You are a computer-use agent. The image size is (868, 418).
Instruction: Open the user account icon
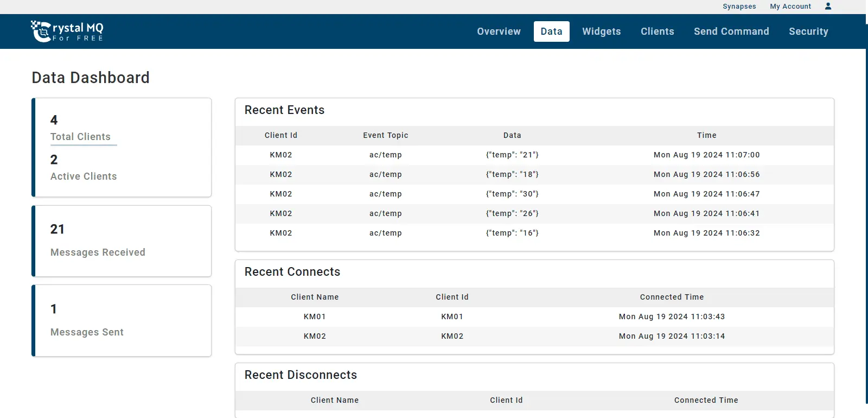coord(828,6)
